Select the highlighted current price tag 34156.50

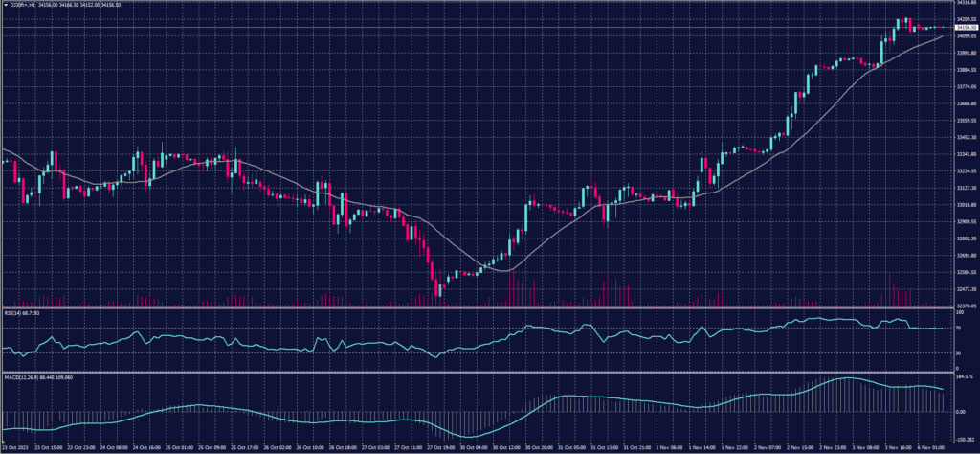click(965, 28)
